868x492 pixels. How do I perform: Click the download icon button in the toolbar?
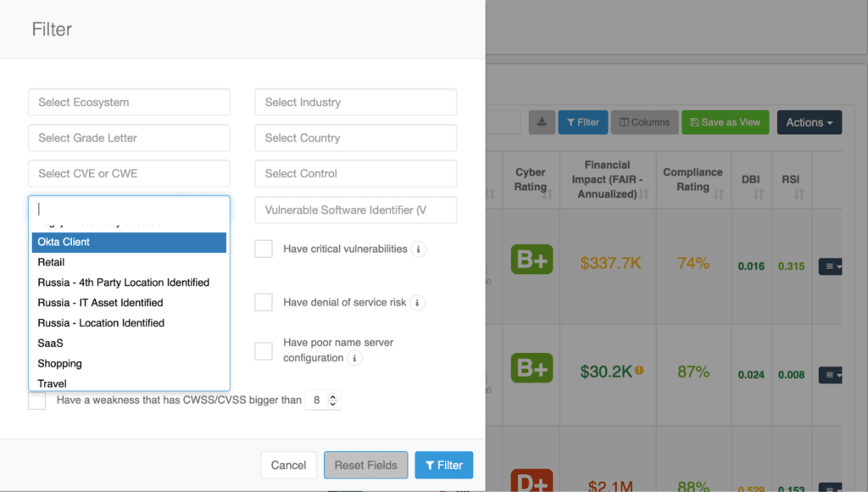pyautogui.click(x=542, y=122)
